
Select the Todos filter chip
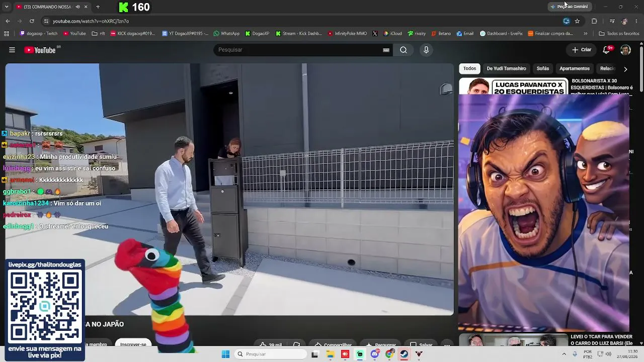[x=469, y=68]
